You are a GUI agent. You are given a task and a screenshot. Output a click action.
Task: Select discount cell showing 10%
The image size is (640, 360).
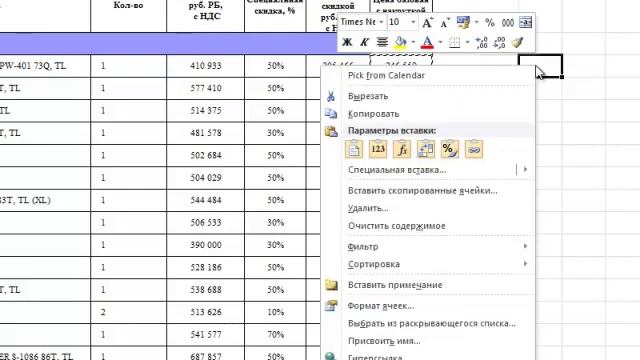[x=276, y=312]
